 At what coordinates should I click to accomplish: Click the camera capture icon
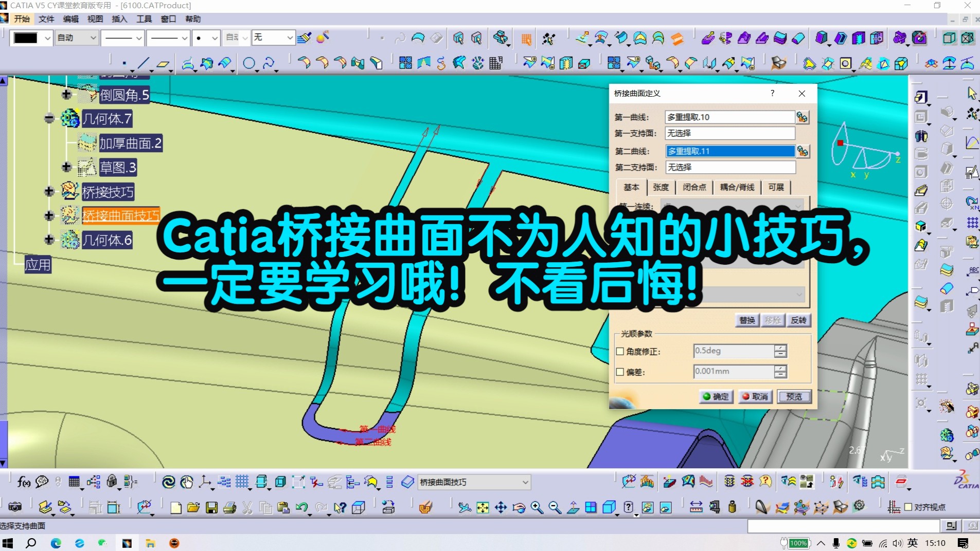point(15,508)
